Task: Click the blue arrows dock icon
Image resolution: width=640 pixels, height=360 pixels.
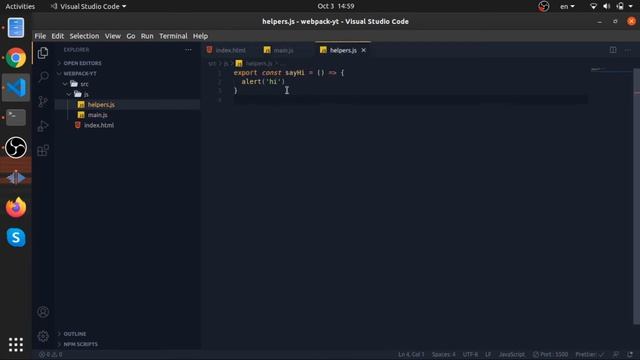Action: coord(16,178)
